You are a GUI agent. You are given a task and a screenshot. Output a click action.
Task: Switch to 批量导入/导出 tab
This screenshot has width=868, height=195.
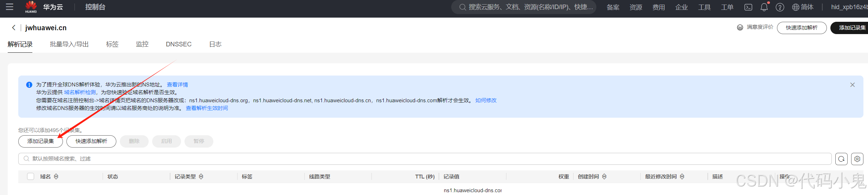click(69, 44)
